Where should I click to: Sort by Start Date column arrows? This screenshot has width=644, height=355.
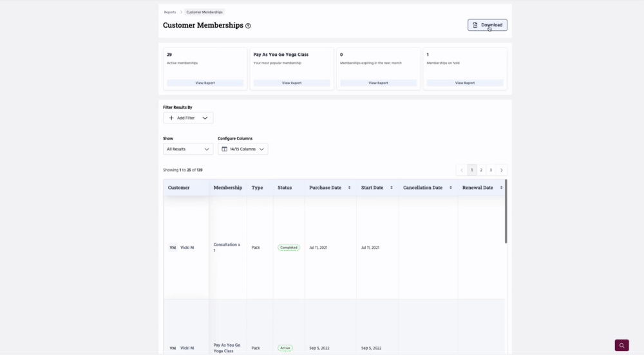click(391, 188)
